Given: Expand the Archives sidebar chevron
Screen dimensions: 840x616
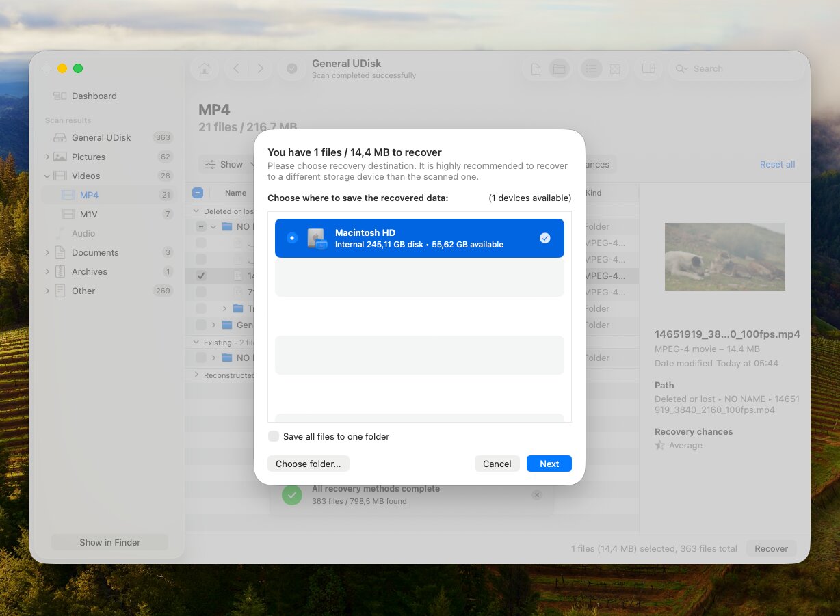Looking at the screenshot, I should click(47, 271).
